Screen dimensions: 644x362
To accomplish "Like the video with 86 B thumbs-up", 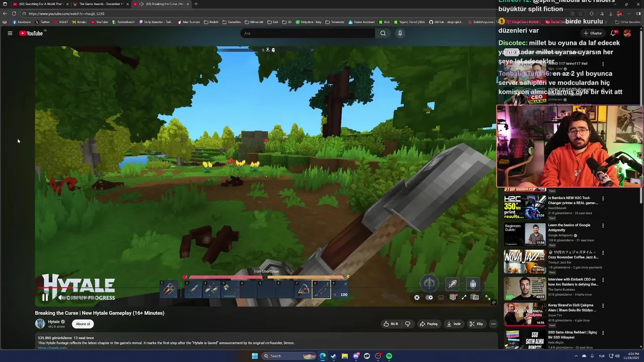I will [390, 324].
